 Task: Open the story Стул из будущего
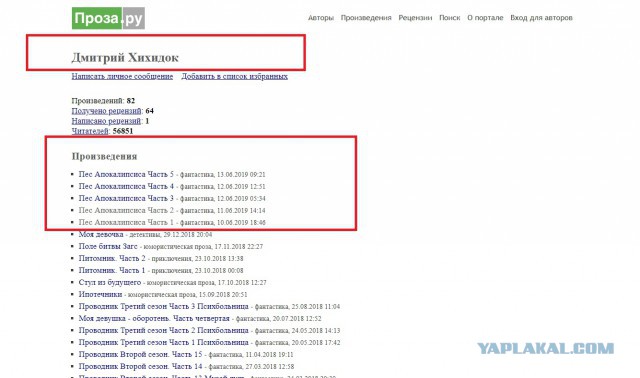coord(110,282)
